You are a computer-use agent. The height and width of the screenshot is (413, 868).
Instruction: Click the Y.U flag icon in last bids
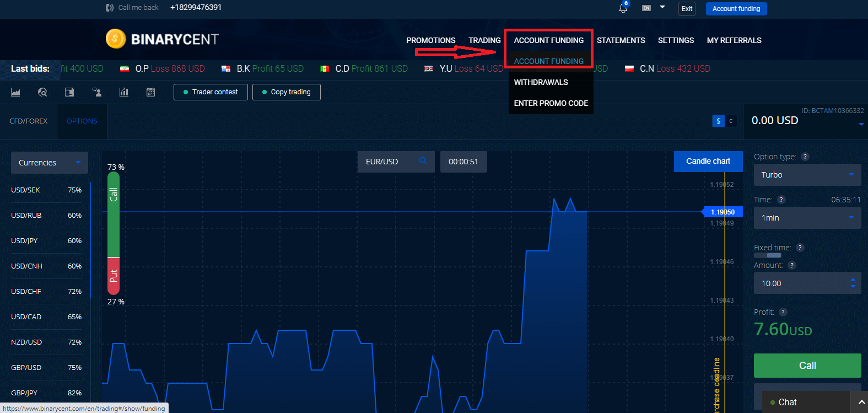tap(429, 69)
